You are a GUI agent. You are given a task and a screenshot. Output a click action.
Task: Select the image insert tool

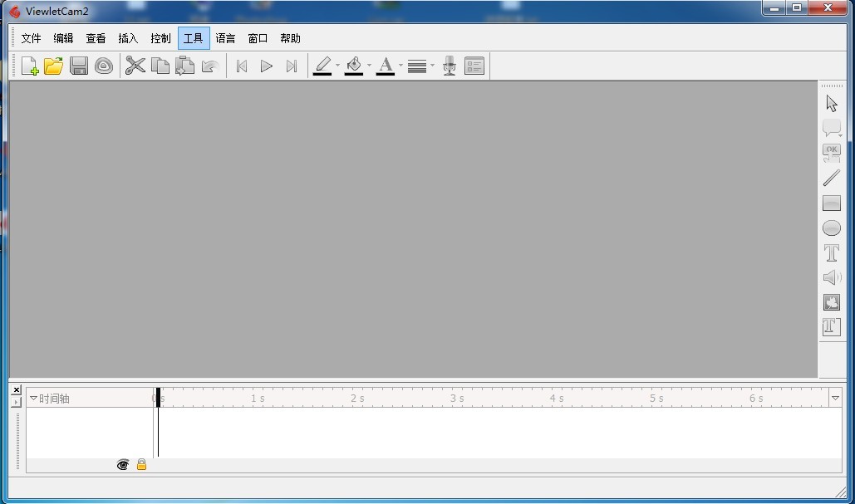click(x=832, y=302)
